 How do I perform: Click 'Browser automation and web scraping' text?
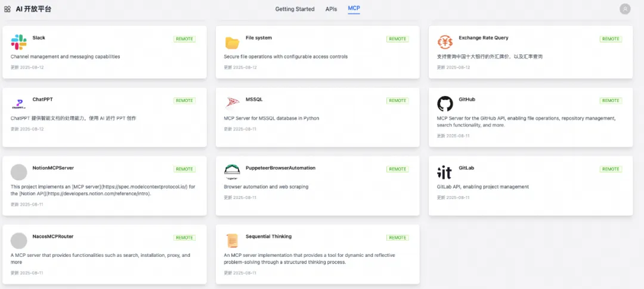tap(266, 187)
